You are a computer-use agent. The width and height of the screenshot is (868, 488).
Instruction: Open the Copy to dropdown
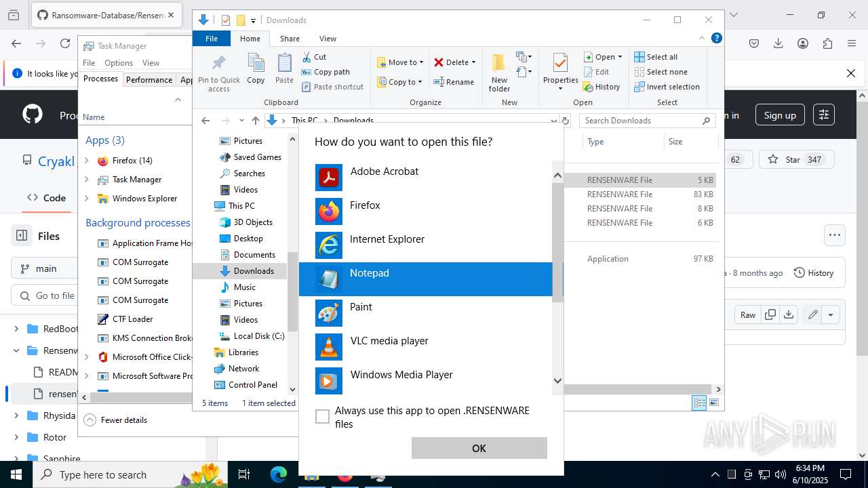[399, 82]
